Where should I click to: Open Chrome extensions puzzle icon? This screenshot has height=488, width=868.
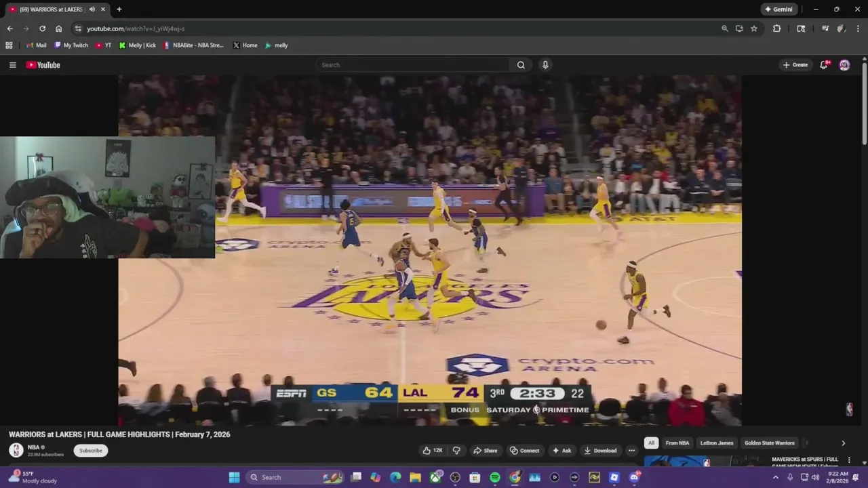(x=777, y=28)
